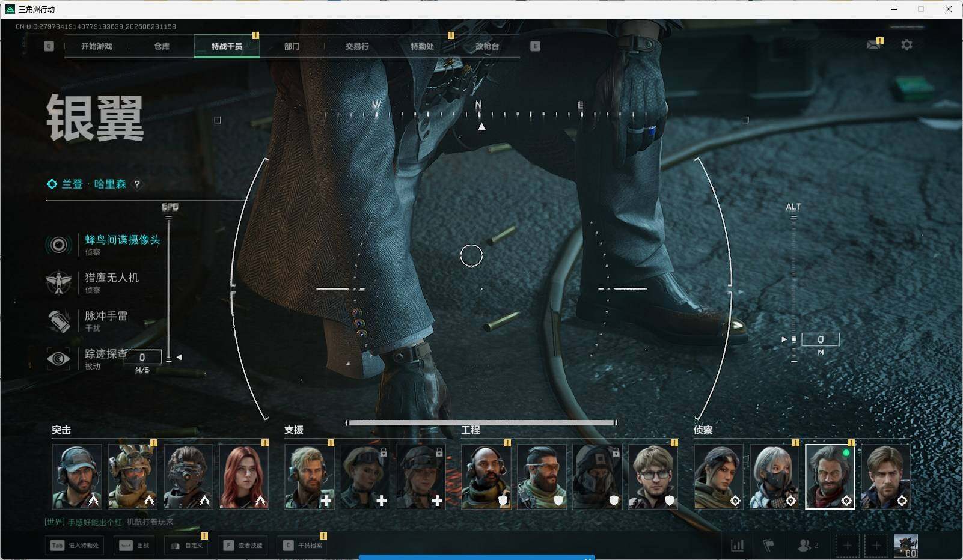This screenshot has height=560, width=963.
Task: Open settings gear icon
Action: pyautogui.click(x=906, y=45)
